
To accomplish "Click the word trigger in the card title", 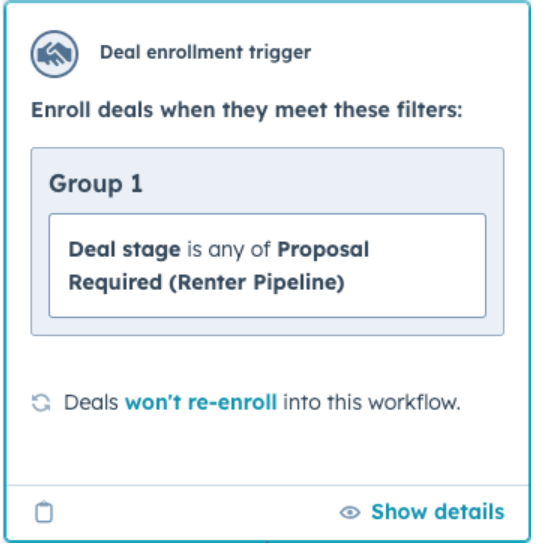I will click(280, 53).
